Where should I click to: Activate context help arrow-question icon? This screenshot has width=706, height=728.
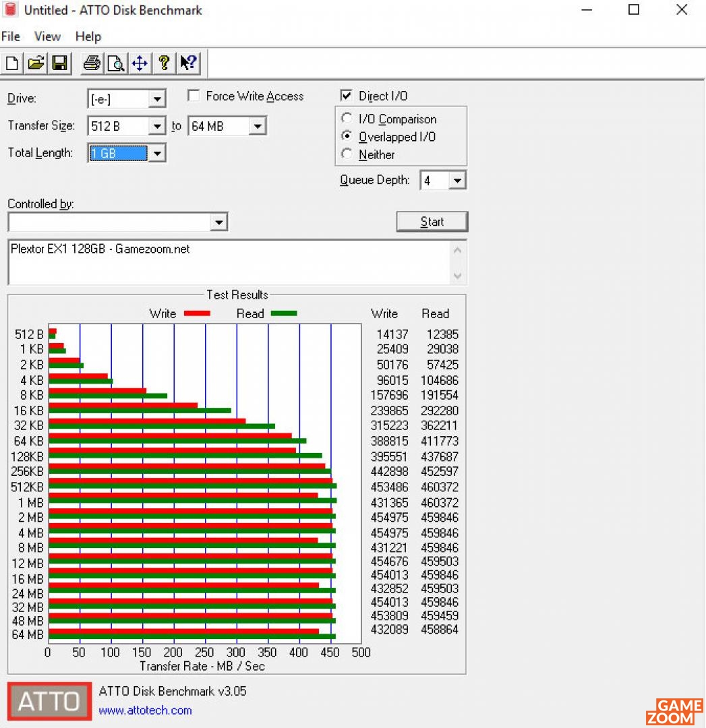click(x=188, y=63)
